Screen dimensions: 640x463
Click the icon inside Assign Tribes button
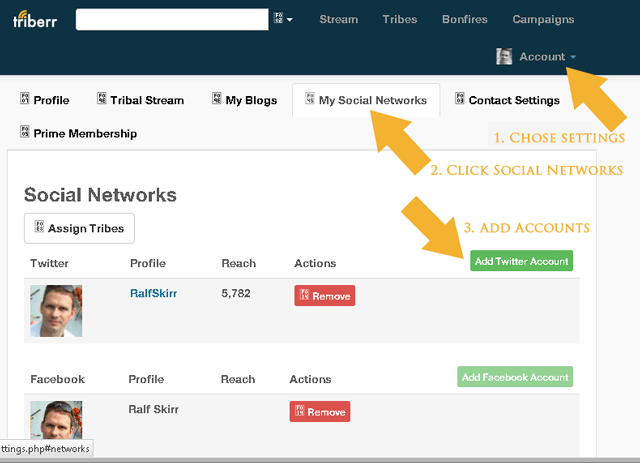[x=39, y=227]
